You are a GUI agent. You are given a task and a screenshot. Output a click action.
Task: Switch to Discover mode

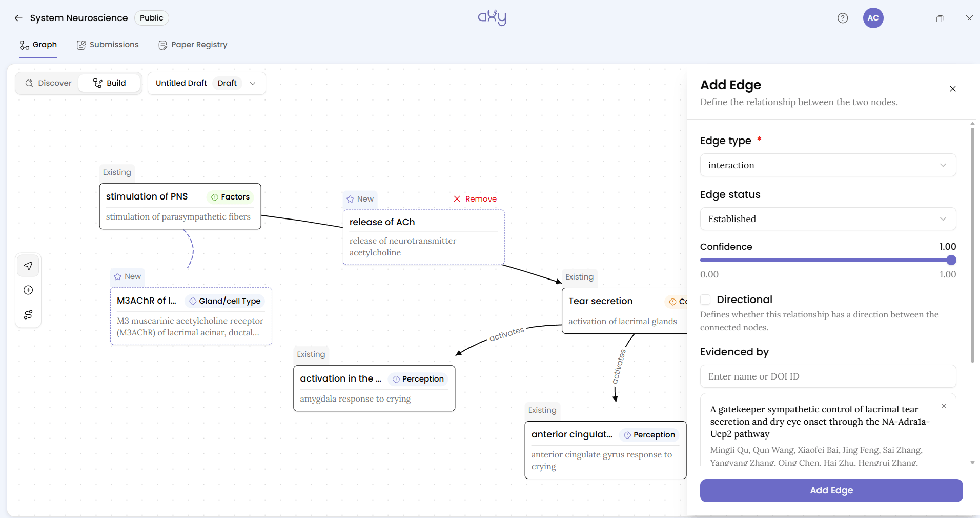(x=48, y=83)
